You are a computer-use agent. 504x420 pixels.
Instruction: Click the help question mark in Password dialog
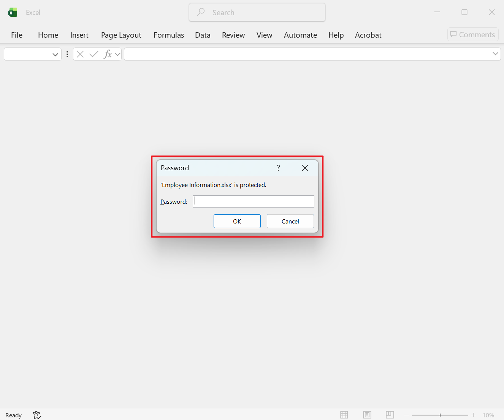pos(278,168)
